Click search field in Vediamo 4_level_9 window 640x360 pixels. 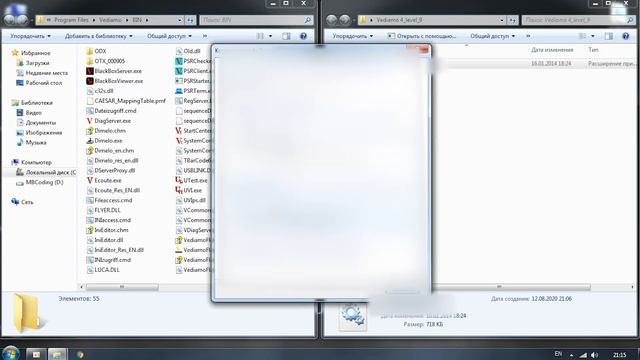[578, 20]
